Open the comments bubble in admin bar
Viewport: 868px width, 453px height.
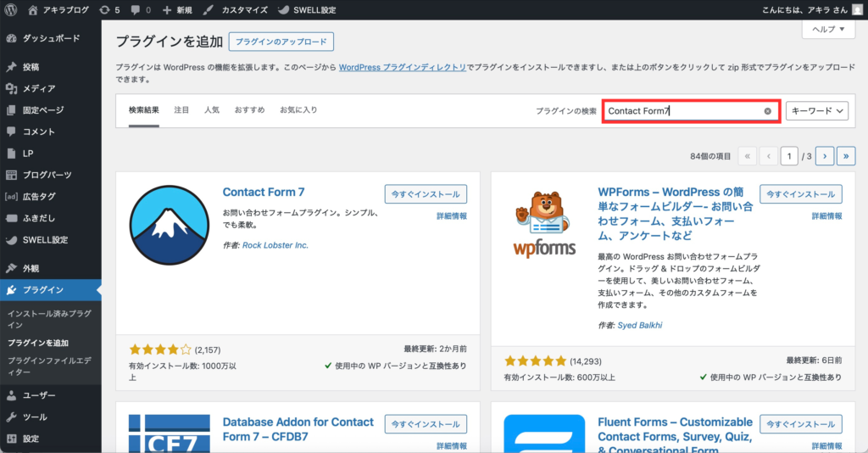click(141, 10)
